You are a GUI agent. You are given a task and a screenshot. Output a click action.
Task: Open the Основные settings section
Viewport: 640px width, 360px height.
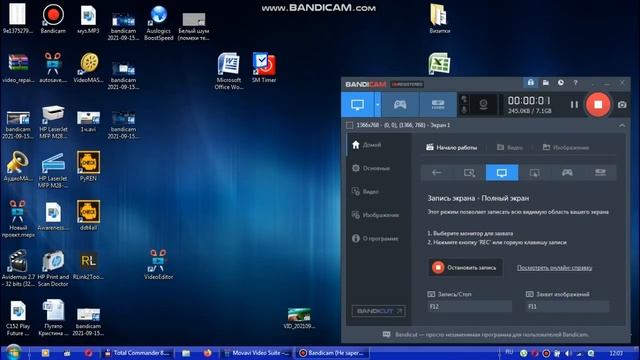coord(371,168)
